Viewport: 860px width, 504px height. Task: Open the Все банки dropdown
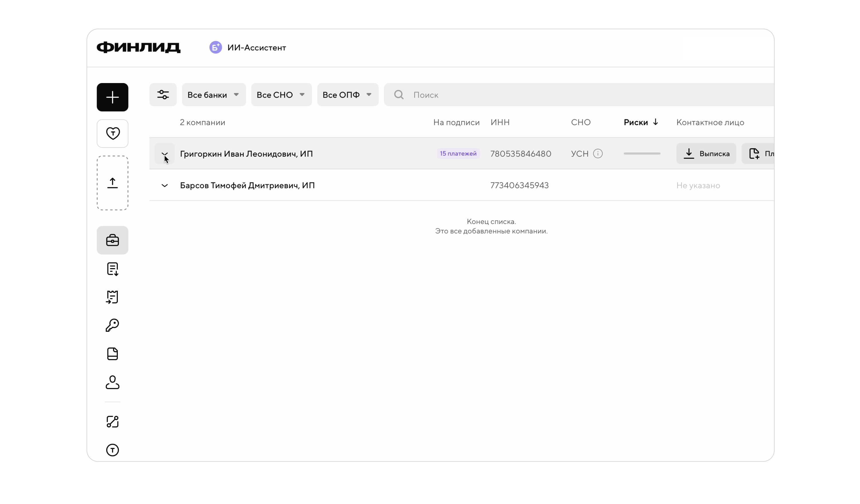(213, 94)
